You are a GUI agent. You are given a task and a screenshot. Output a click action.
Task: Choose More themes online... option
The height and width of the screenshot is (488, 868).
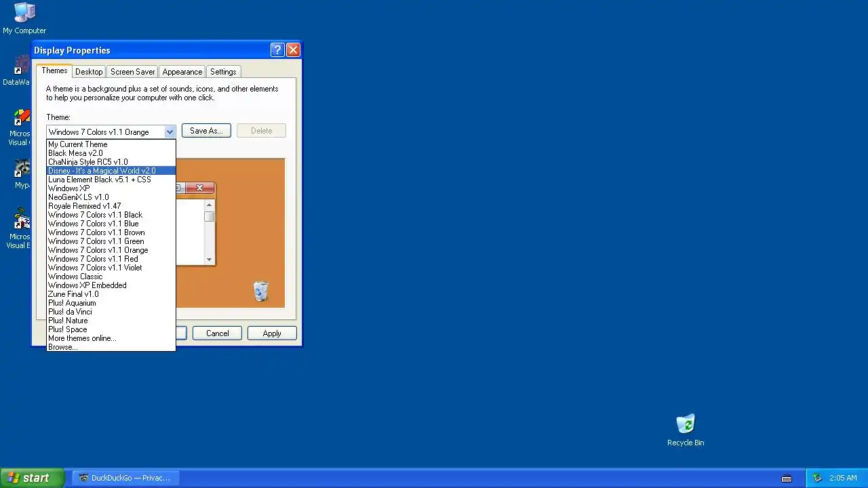pos(111,338)
